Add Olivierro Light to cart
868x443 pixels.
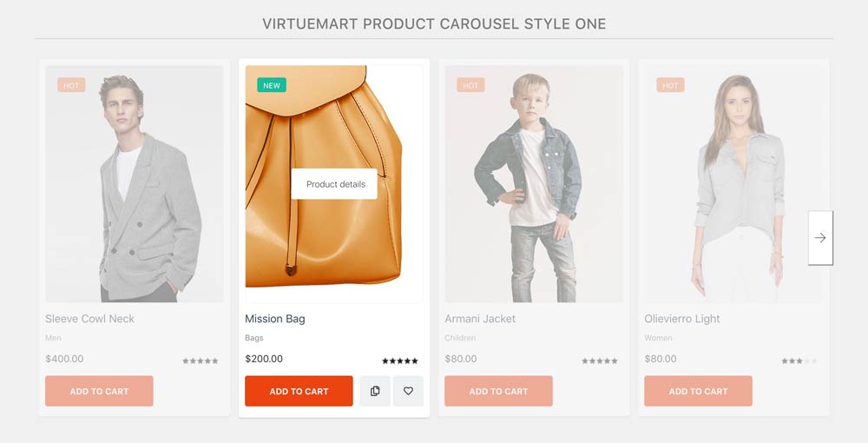(x=698, y=391)
